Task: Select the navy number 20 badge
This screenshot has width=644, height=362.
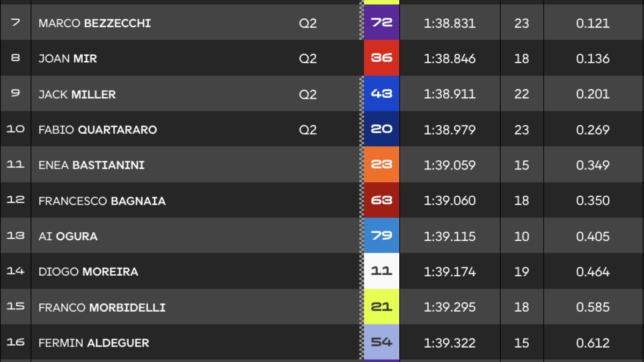Action: tap(382, 129)
